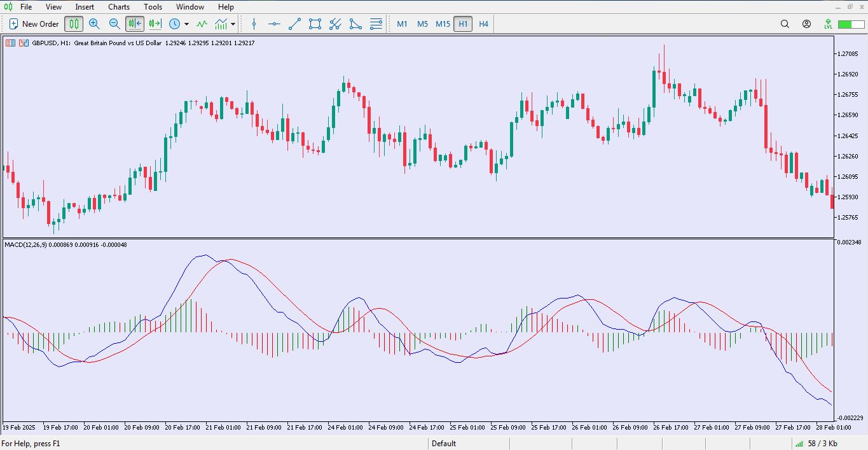
Task: Click the indicators list icon
Action: click(221, 24)
